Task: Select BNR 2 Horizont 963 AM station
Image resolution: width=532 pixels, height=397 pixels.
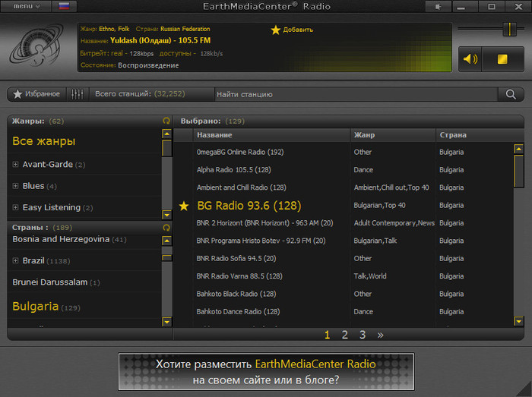Action: pos(264,223)
